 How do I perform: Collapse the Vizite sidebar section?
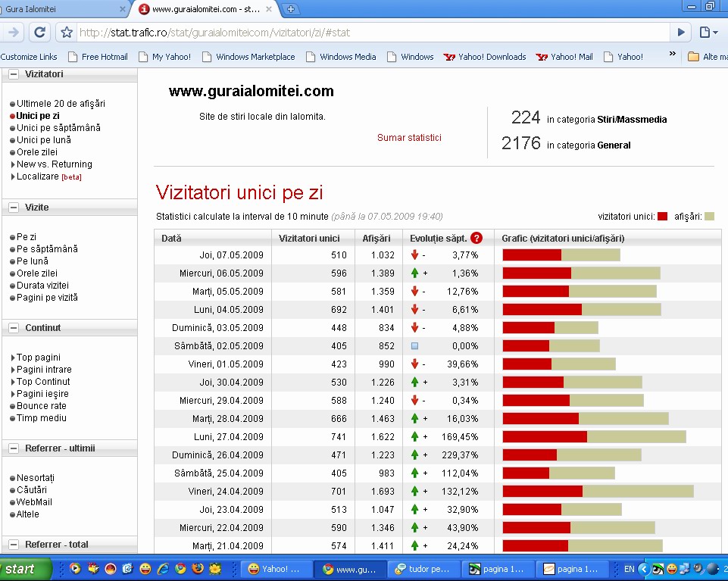[14, 207]
